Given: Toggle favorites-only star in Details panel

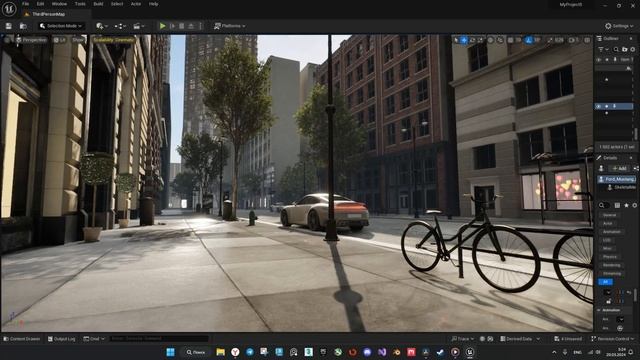Looking at the screenshot, I should [626, 205].
